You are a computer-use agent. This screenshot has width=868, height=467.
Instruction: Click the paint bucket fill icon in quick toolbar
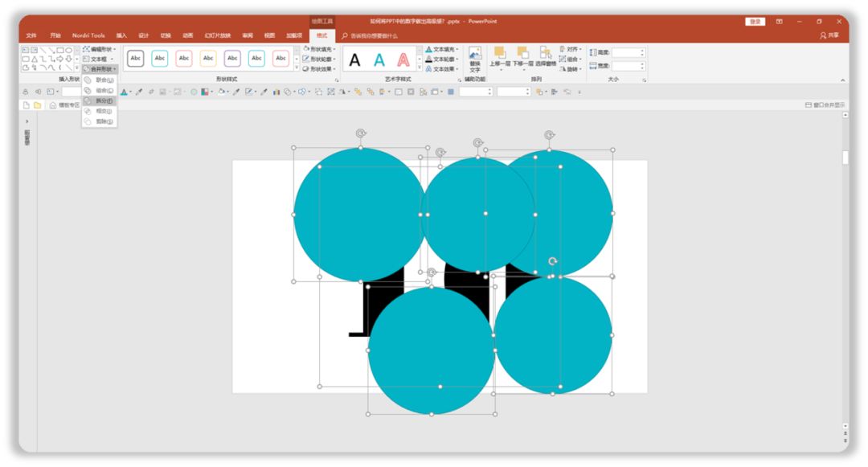tap(222, 92)
